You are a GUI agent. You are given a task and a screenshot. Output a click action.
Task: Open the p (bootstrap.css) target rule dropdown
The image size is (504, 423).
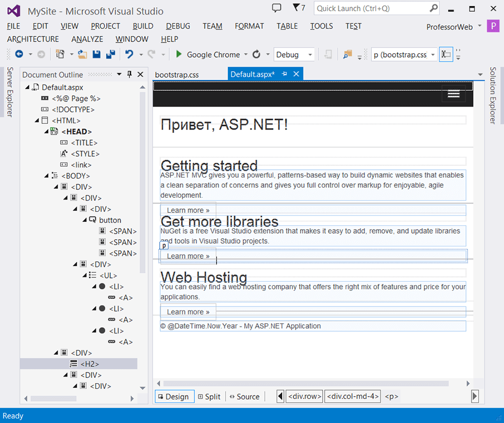tap(433, 55)
